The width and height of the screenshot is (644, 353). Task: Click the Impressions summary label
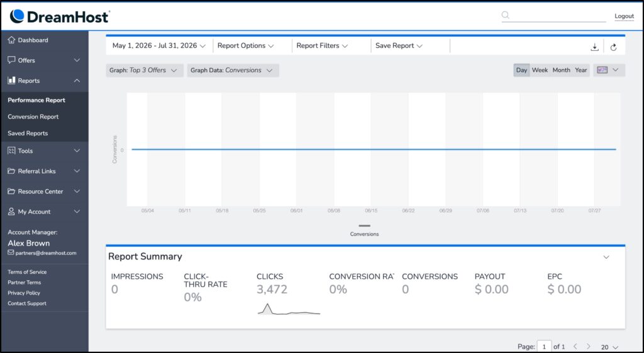point(136,277)
